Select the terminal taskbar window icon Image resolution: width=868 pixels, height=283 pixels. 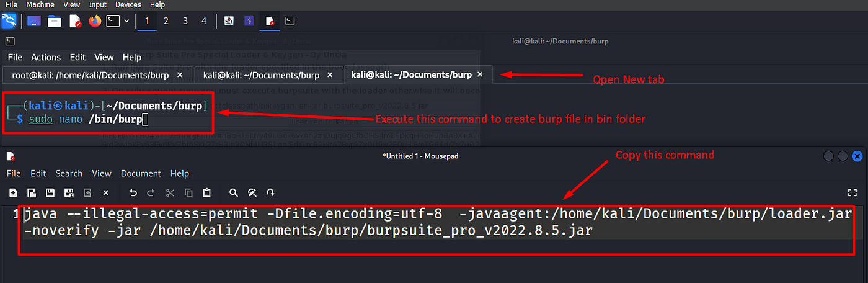pyautogui.click(x=290, y=21)
